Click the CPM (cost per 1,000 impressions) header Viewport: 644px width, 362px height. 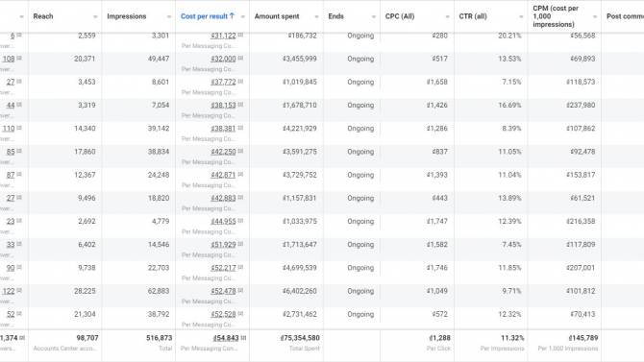556,16
